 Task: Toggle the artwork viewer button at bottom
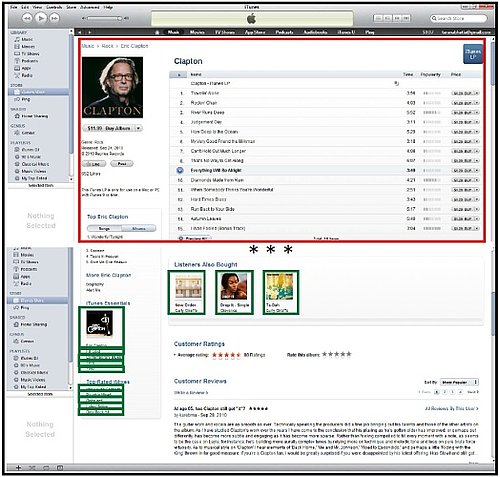[60, 468]
